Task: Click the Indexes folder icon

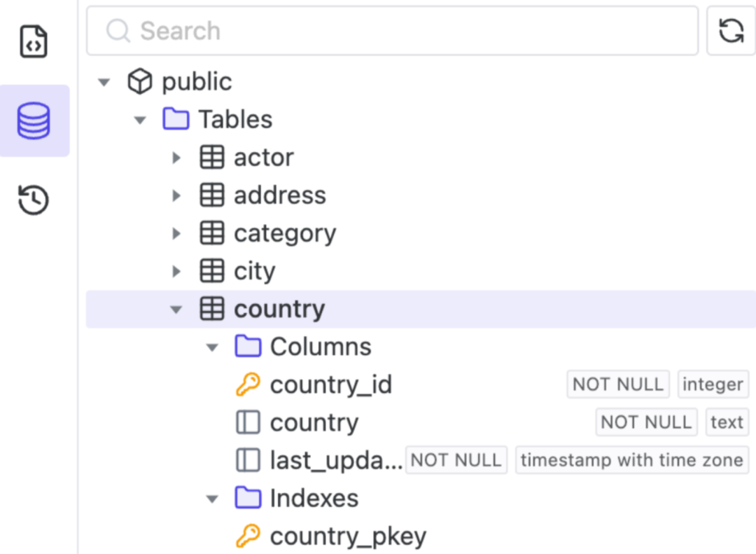Action: (248, 497)
